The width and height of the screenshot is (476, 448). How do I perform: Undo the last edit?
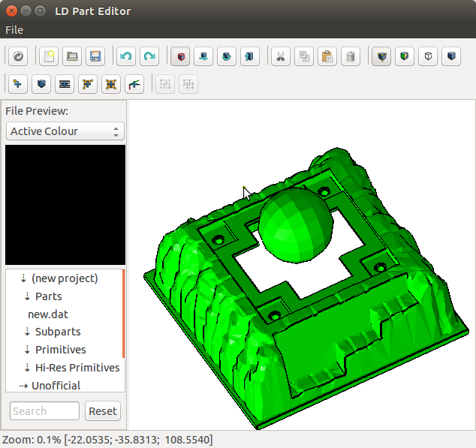click(x=126, y=56)
